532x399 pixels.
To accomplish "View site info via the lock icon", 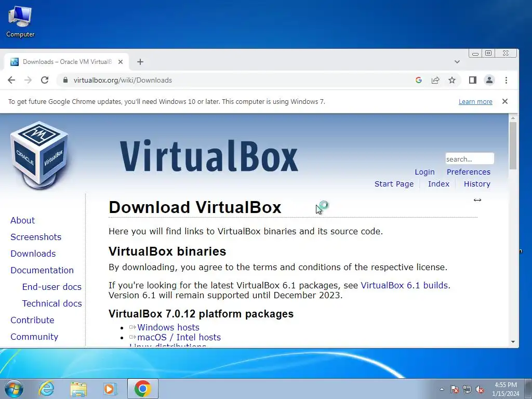I will (65, 80).
